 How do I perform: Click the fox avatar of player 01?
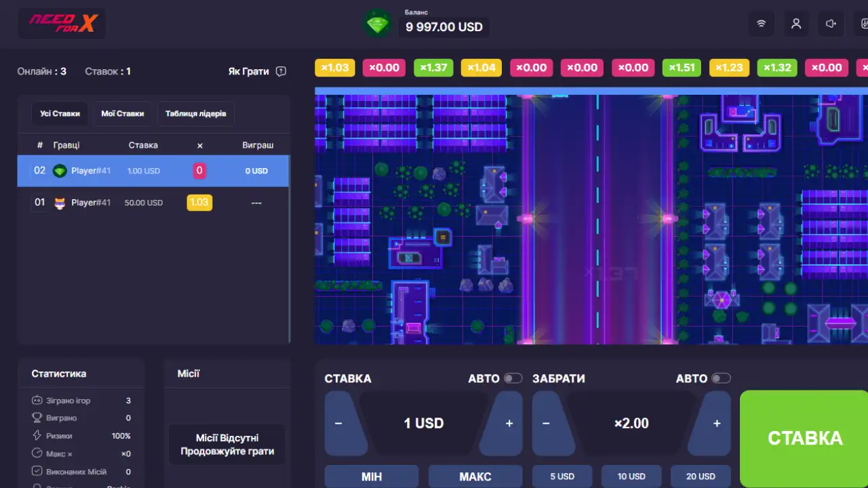(x=60, y=203)
